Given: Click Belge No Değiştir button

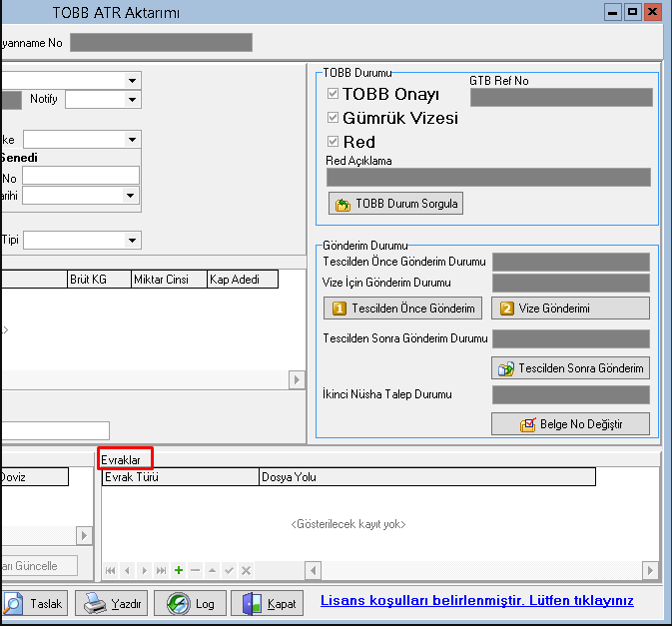Looking at the screenshot, I should [x=570, y=424].
